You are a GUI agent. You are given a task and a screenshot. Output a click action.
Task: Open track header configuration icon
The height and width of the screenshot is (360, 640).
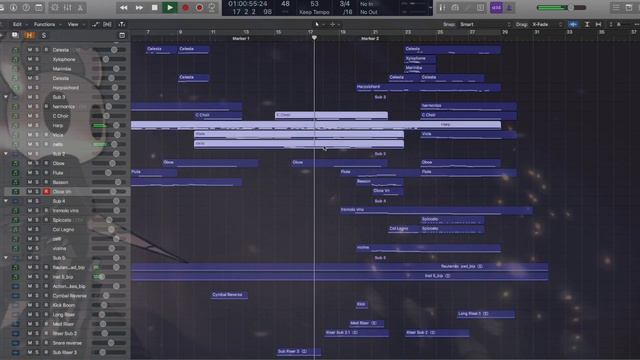(122, 36)
